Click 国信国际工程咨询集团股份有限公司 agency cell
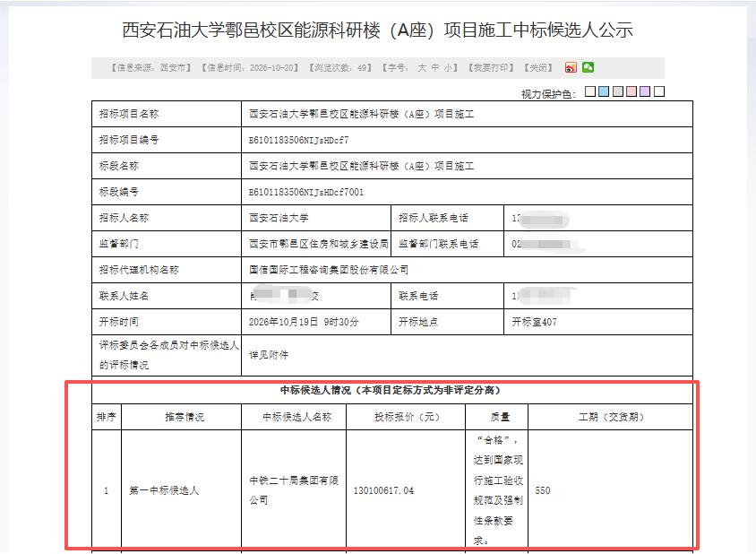 click(x=467, y=270)
